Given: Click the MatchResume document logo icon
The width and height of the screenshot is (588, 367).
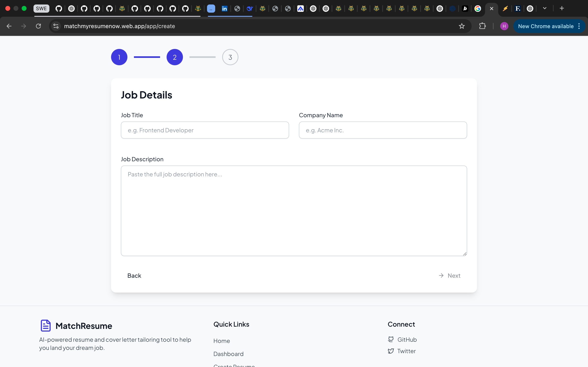Looking at the screenshot, I should click(46, 325).
